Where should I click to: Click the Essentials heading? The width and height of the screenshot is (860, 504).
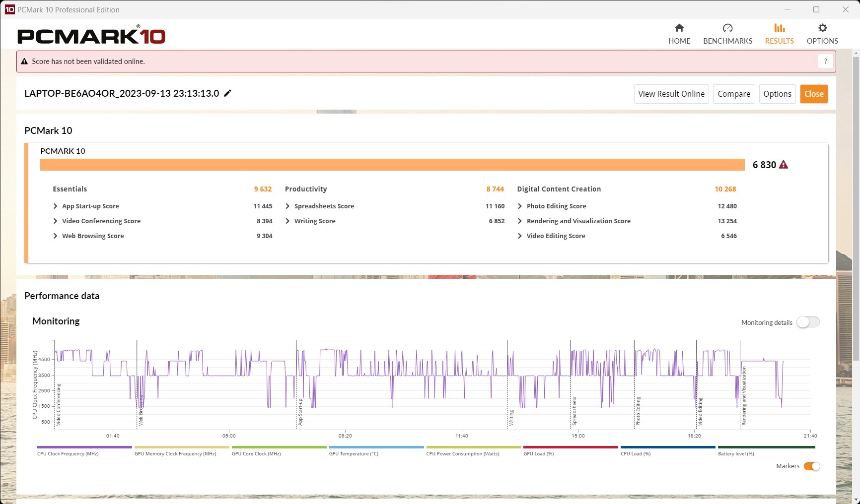tap(70, 189)
